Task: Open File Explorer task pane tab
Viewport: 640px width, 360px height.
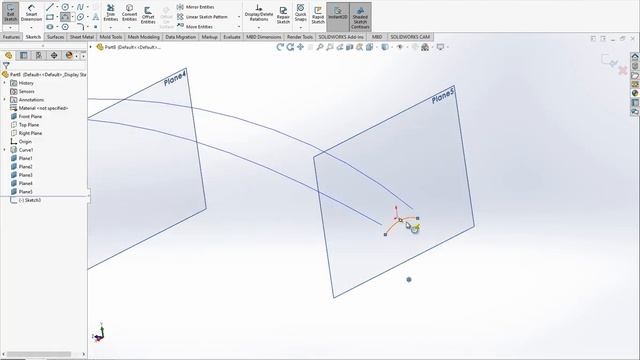Action: (x=635, y=75)
